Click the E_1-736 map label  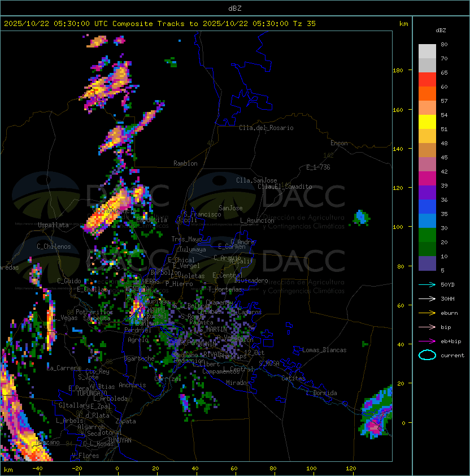[x=318, y=167]
